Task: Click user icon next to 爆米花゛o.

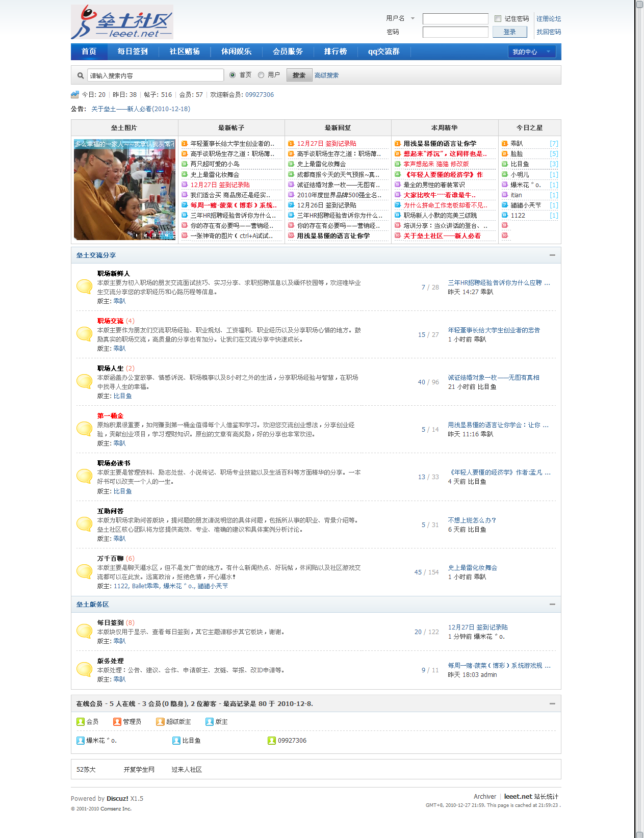Action: tap(81, 741)
